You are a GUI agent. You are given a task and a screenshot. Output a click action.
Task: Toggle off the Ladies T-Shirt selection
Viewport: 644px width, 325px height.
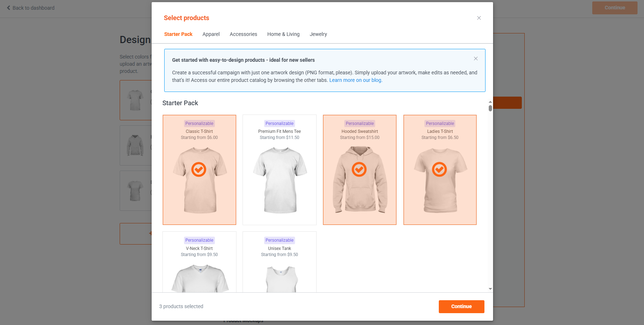tap(439, 170)
